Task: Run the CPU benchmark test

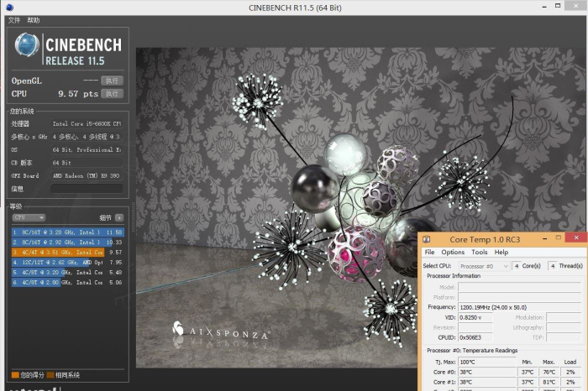Action: click(112, 94)
